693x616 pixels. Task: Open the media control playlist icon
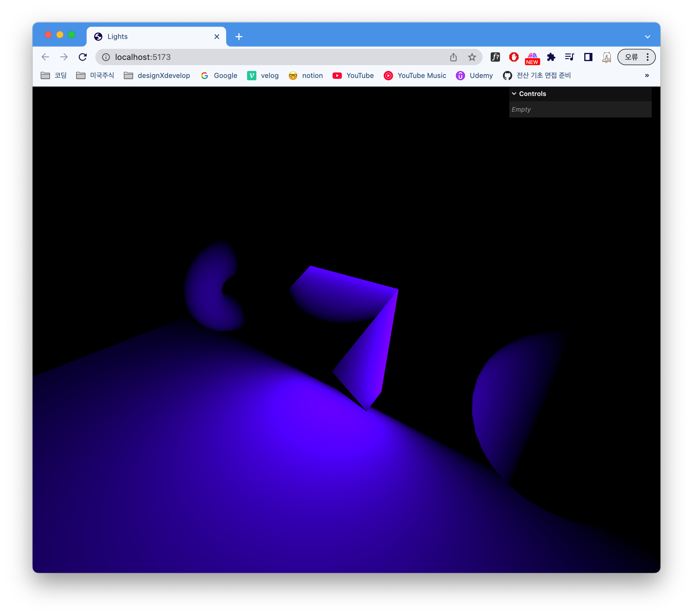coord(569,57)
